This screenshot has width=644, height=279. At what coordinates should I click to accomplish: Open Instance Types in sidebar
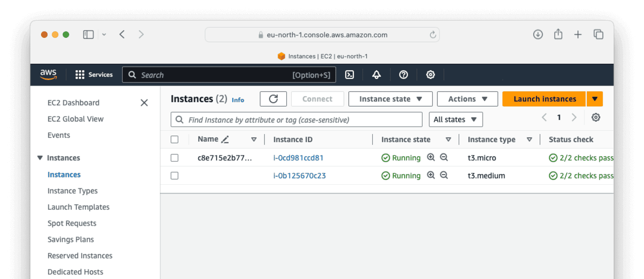[72, 191]
